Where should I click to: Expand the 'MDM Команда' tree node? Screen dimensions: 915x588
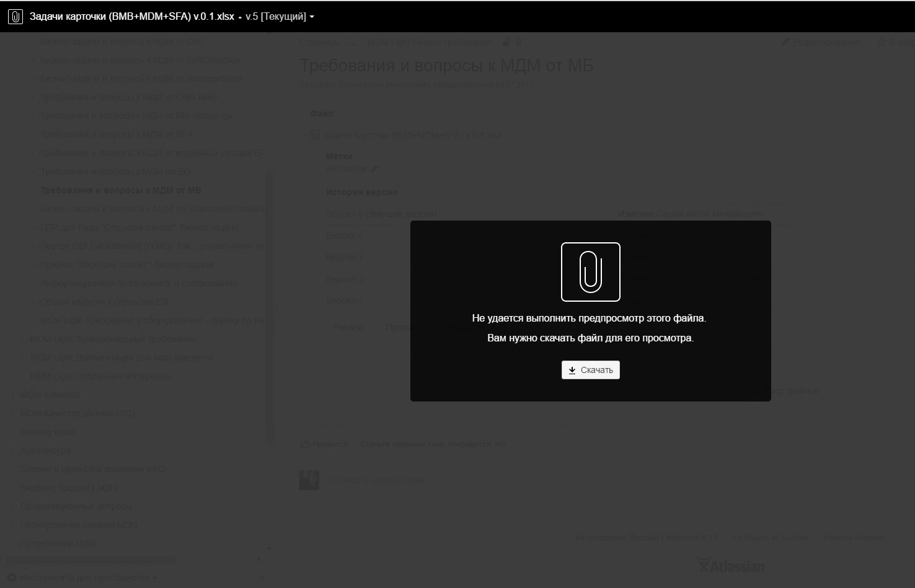14,395
